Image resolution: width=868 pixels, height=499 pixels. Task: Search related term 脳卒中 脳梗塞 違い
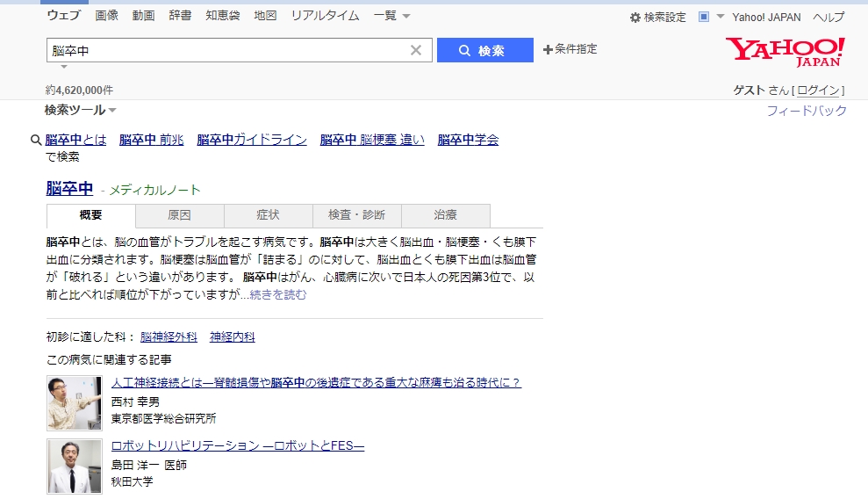pos(372,140)
